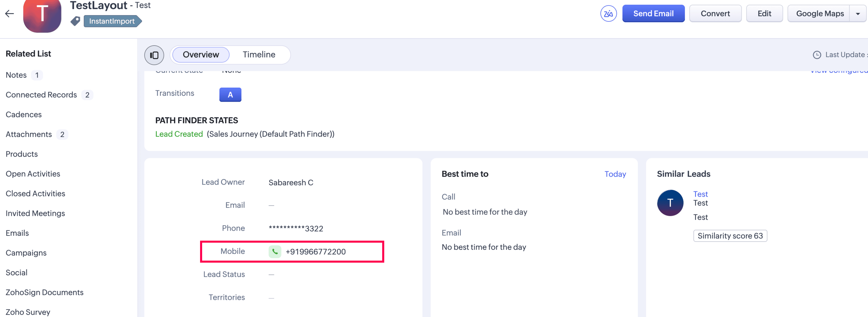Click the Last Update clock icon

pos(817,55)
